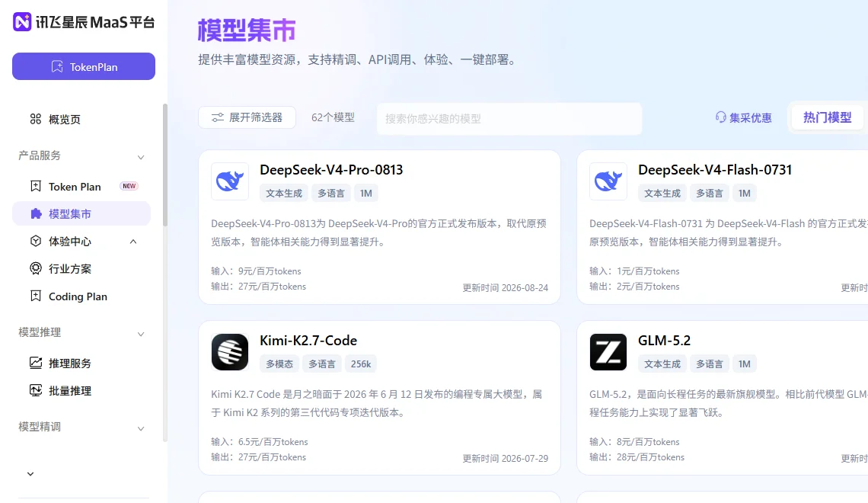Click 输入：9元/百万tokens price line
Screen dimensions: 868x503
(x=256, y=271)
